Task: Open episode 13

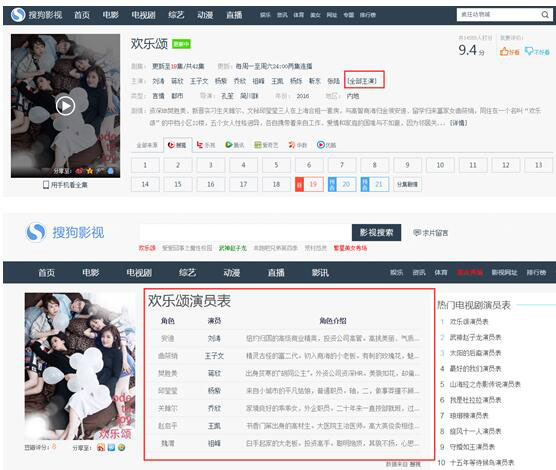Action: coord(538,165)
